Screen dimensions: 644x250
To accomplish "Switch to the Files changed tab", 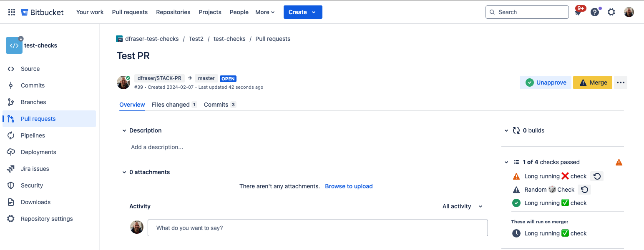I will pyautogui.click(x=171, y=104).
